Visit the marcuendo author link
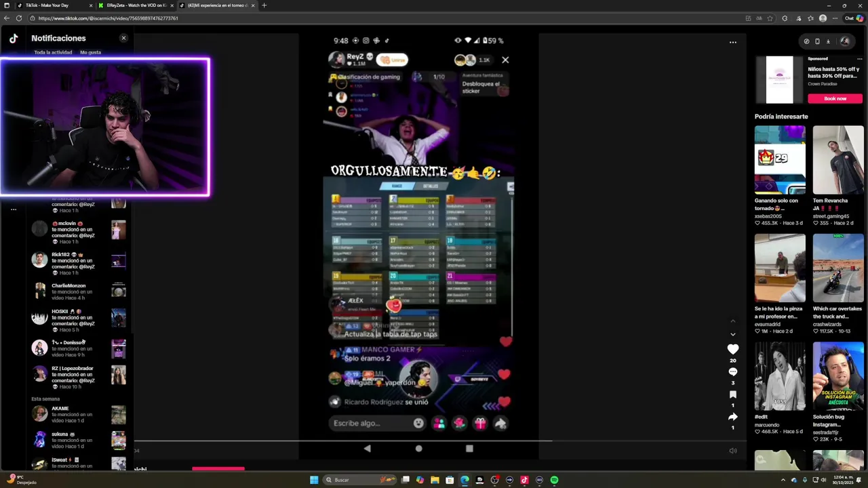 (767, 425)
